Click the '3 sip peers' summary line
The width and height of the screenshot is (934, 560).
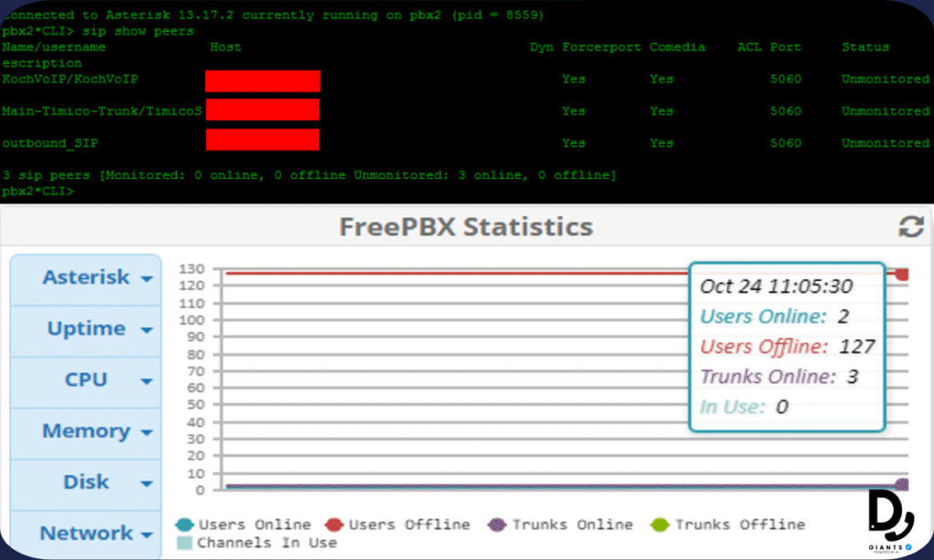coord(309,175)
